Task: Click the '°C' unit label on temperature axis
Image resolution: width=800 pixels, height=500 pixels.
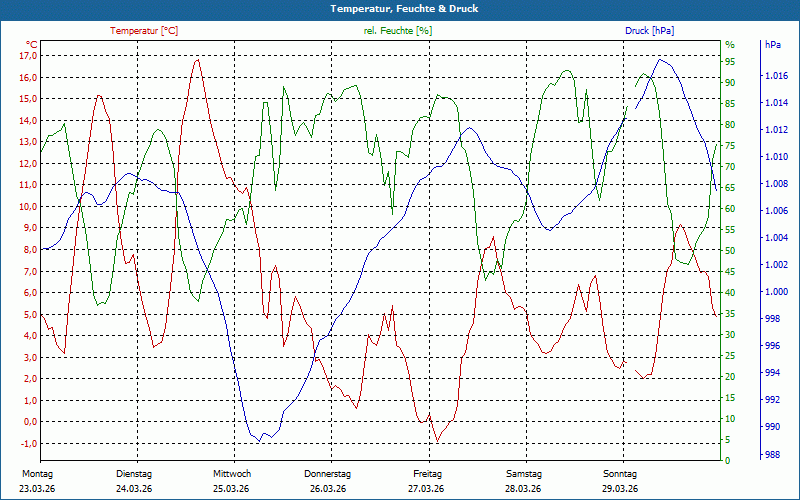Action: (32, 44)
